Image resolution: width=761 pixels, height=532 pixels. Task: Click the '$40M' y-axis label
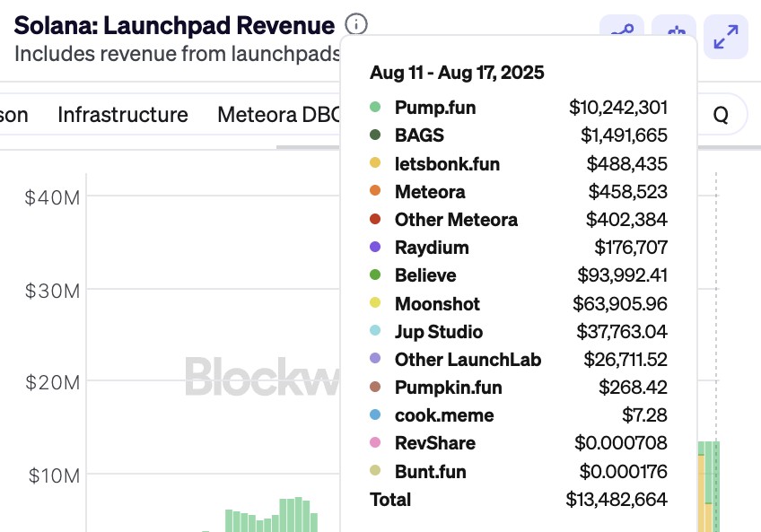tap(52, 198)
